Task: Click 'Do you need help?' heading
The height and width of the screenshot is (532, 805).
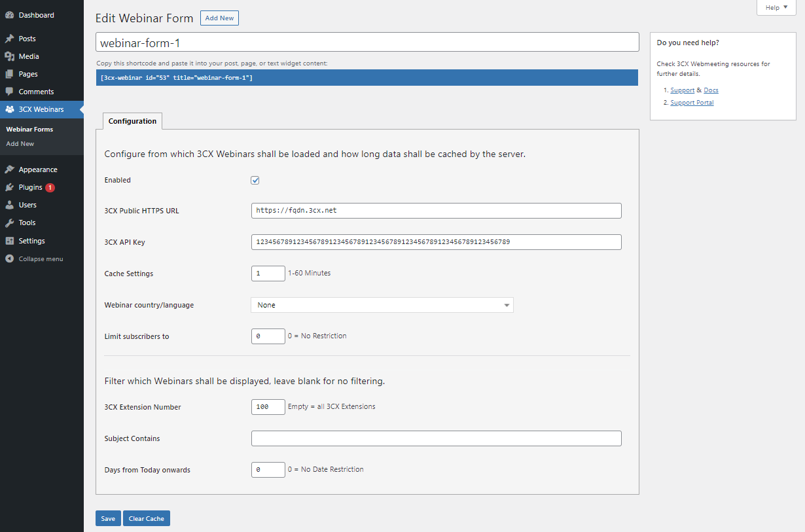Action: pos(688,43)
